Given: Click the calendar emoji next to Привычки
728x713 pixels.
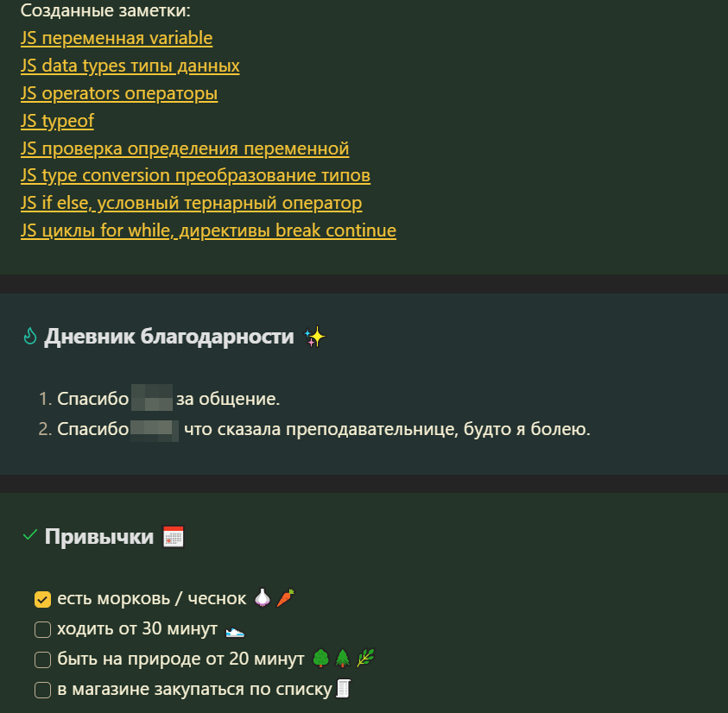Looking at the screenshot, I should point(174,537).
